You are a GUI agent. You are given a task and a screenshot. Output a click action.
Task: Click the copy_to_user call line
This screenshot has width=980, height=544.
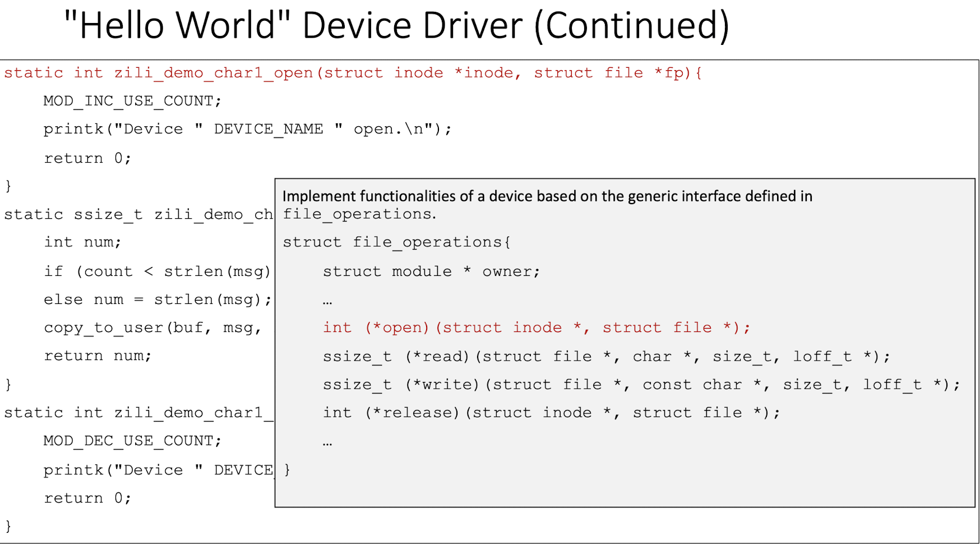[152, 328]
